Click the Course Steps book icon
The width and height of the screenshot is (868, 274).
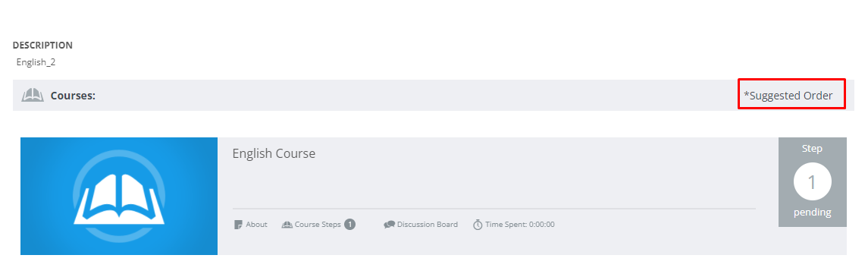click(287, 225)
